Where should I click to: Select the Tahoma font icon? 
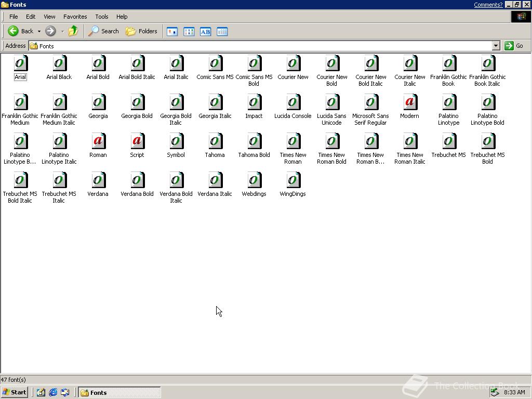click(x=215, y=141)
